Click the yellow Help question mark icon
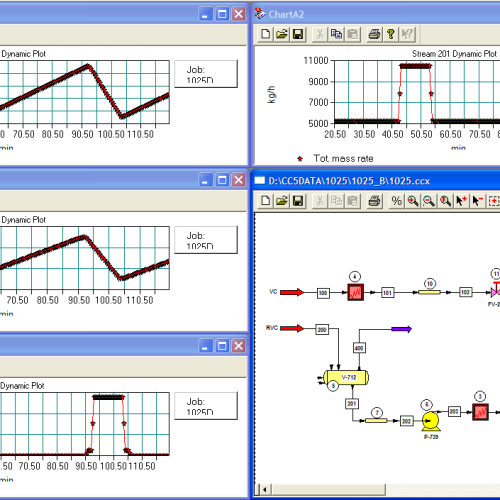The width and height of the screenshot is (500, 500). 391,34
